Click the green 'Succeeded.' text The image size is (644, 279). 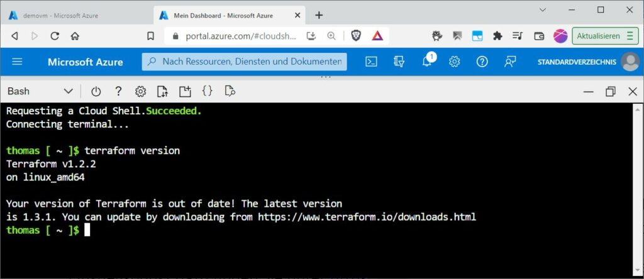174,111
